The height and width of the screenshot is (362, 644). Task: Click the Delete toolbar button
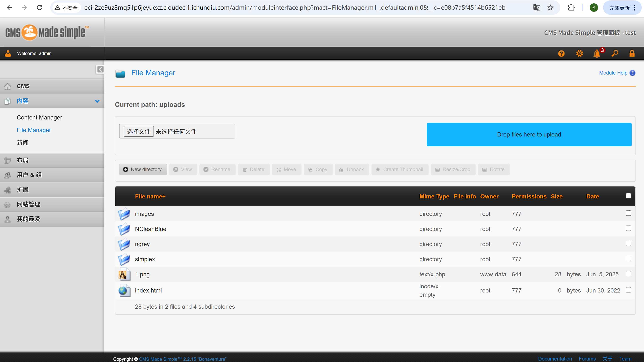(x=254, y=169)
